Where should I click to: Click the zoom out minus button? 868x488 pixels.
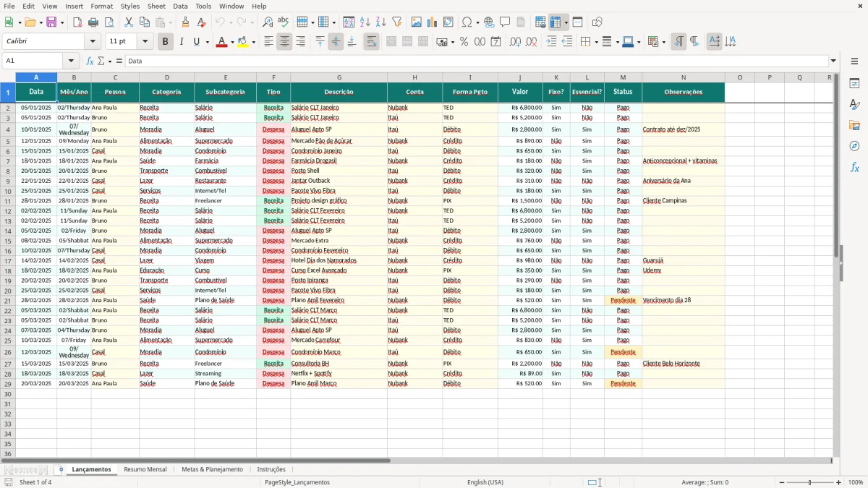point(782,482)
